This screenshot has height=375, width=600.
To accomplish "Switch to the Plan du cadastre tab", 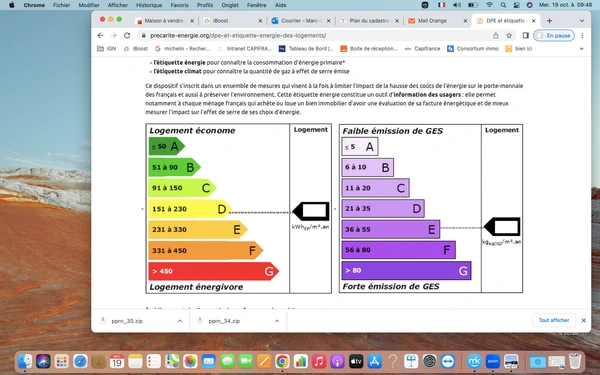I will (369, 21).
